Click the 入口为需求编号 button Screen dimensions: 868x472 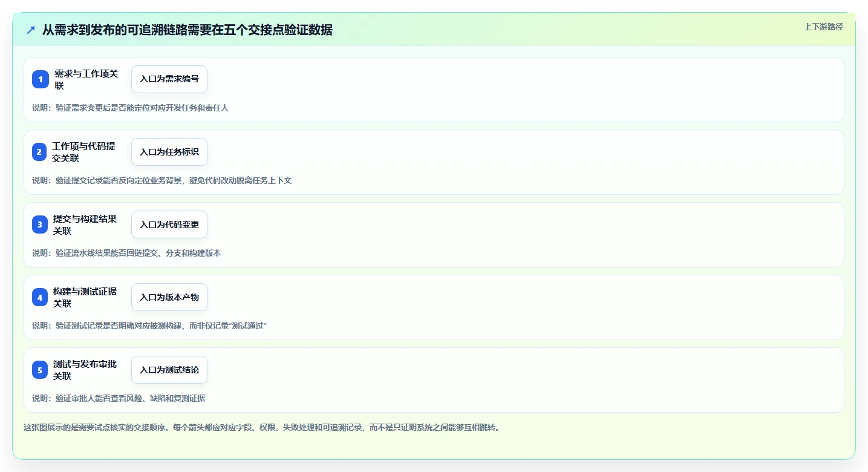tap(169, 79)
